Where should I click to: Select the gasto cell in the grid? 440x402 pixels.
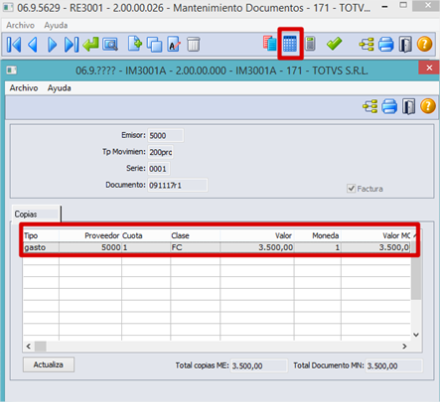(41, 247)
